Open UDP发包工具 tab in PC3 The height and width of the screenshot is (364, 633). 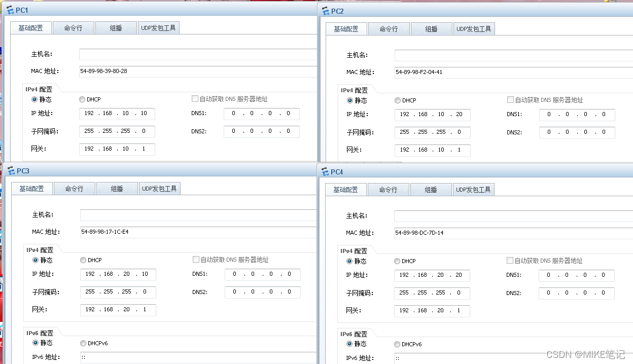(x=159, y=189)
